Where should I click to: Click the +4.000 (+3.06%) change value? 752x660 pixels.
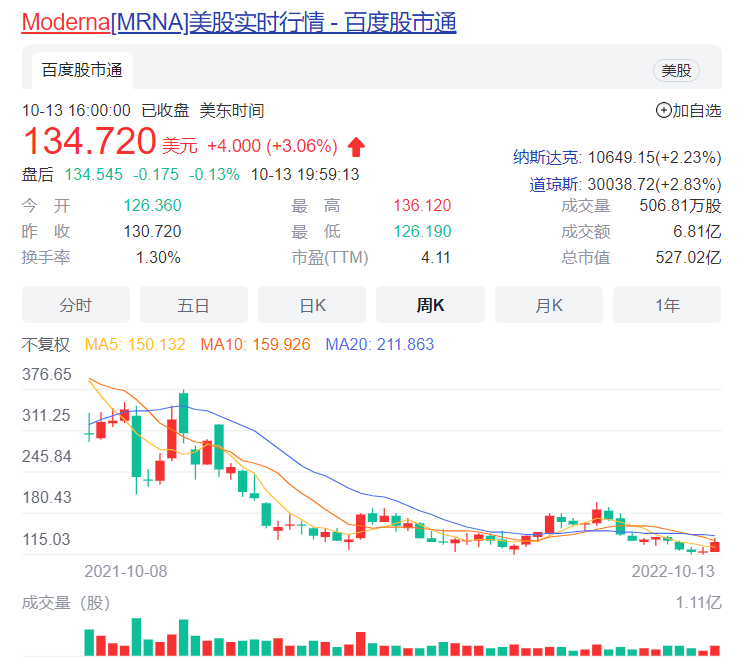(272, 146)
